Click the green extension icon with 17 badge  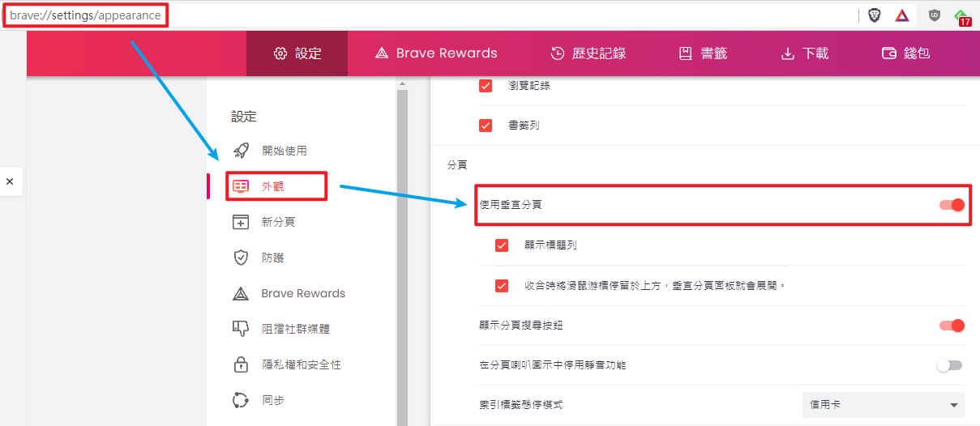pyautogui.click(x=962, y=16)
